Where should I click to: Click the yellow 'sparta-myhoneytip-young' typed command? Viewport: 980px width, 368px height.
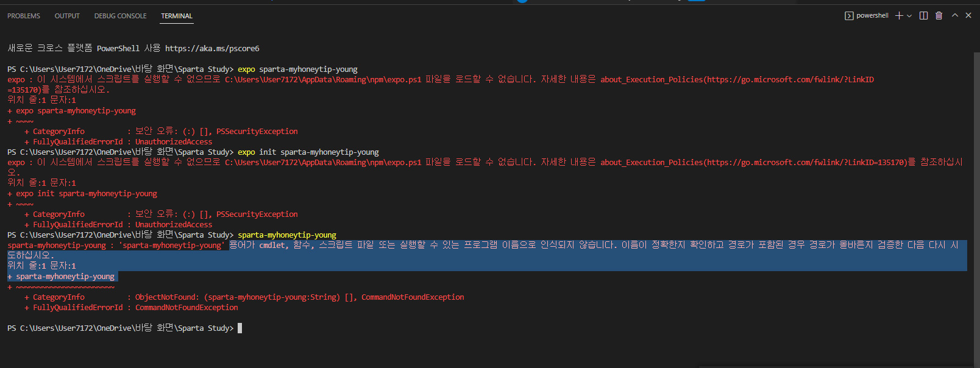287,235
